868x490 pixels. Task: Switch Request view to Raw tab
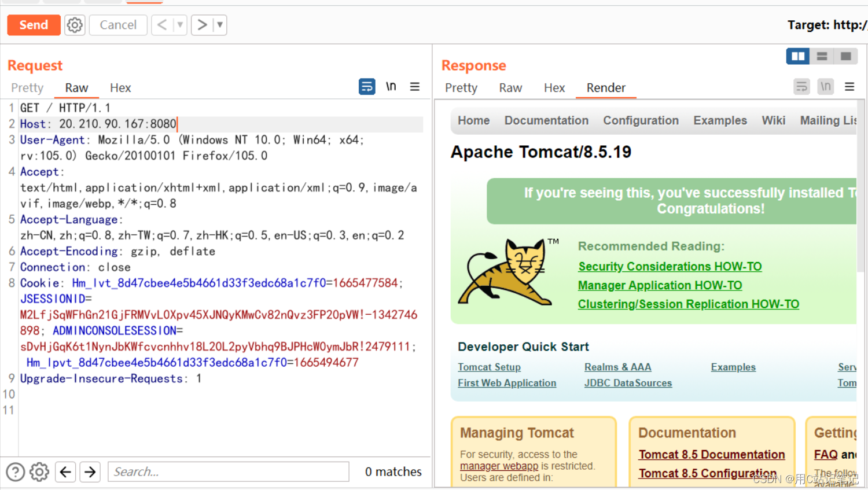76,88
